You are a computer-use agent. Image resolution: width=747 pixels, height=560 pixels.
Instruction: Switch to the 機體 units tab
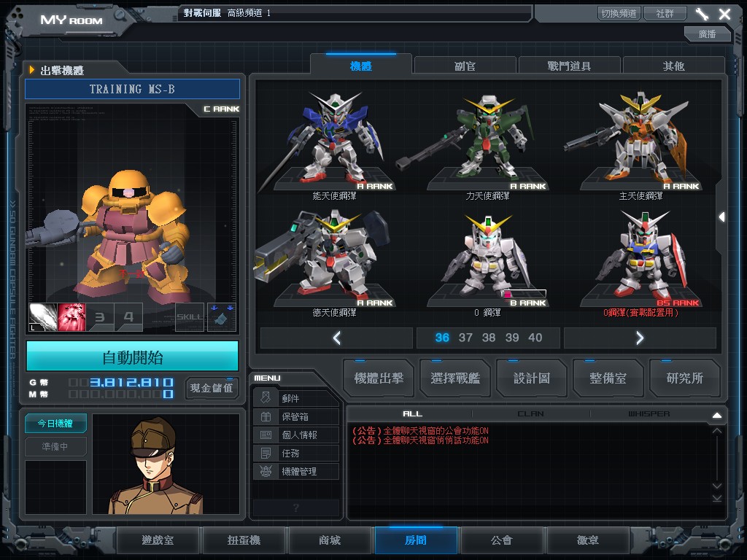pos(361,65)
